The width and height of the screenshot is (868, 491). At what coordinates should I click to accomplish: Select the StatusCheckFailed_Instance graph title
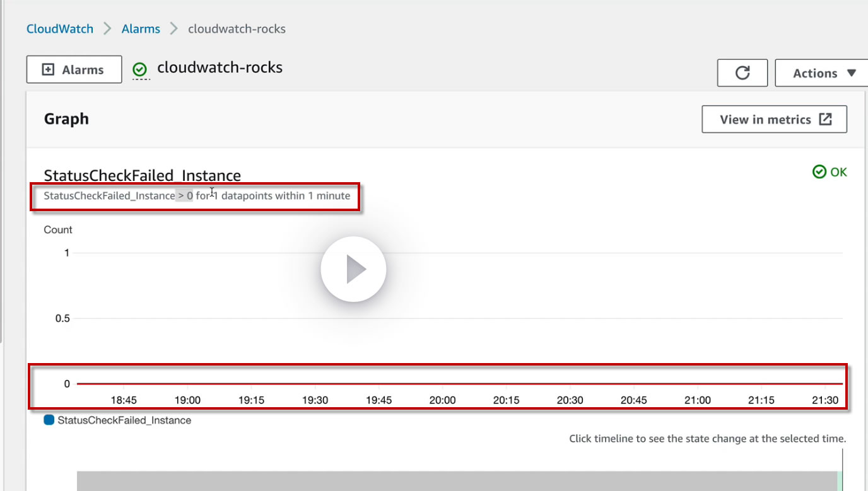(x=142, y=176)
